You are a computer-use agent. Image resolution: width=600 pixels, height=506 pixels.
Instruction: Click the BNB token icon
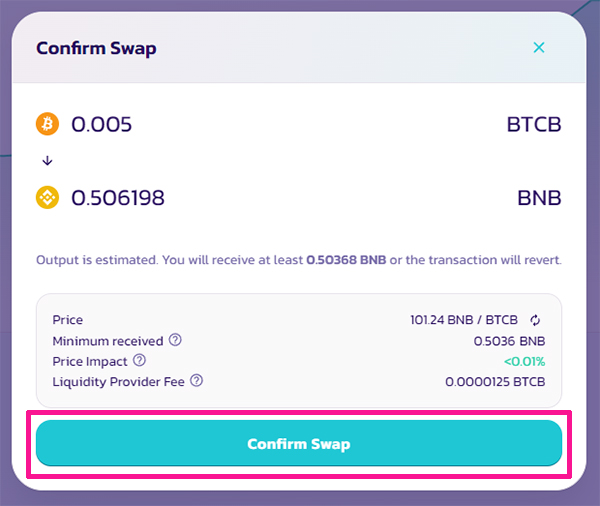[47, 198]
